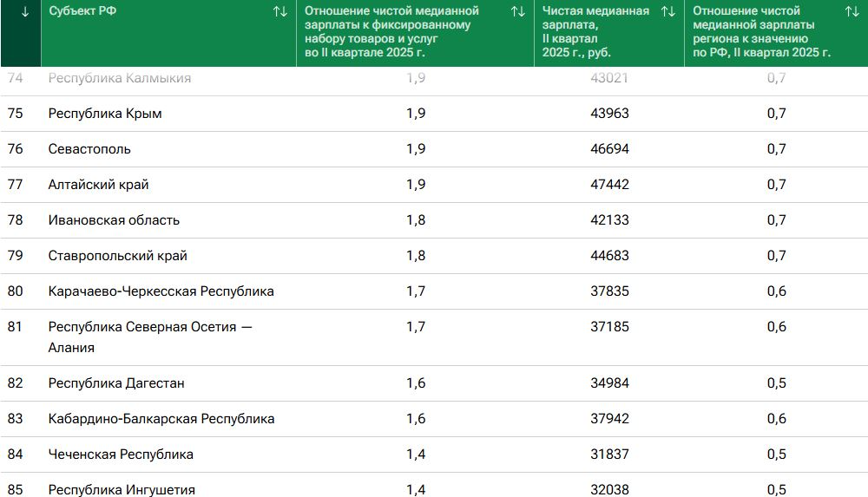Viewport: 868px width, 497px height.
Task: Select the Ивановская область region name
Action: tap(114, 219)
